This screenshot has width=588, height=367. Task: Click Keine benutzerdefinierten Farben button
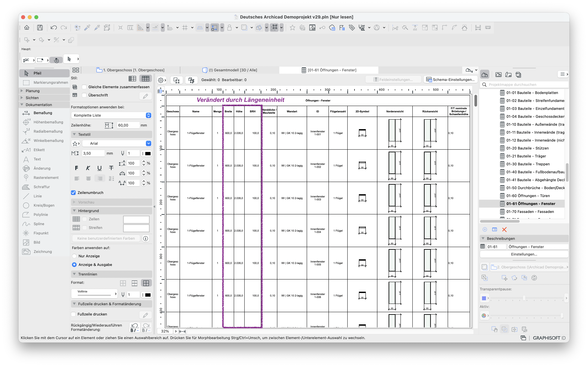tap(106, 239)
